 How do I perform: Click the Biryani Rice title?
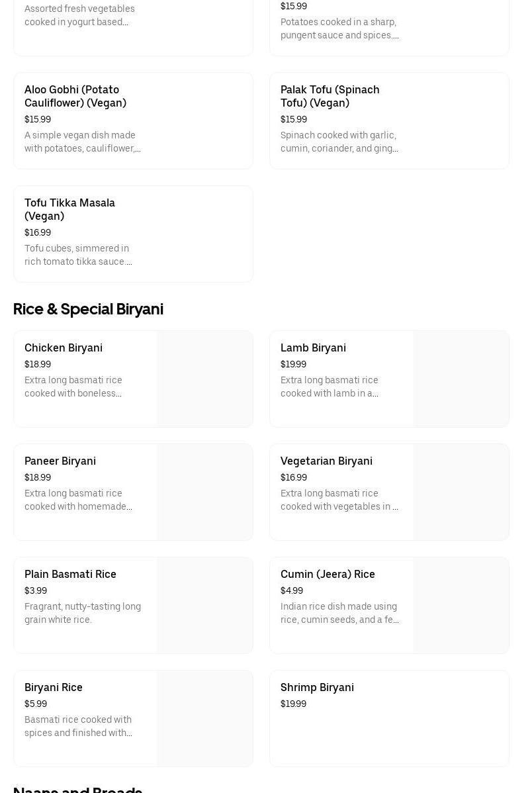54,687
